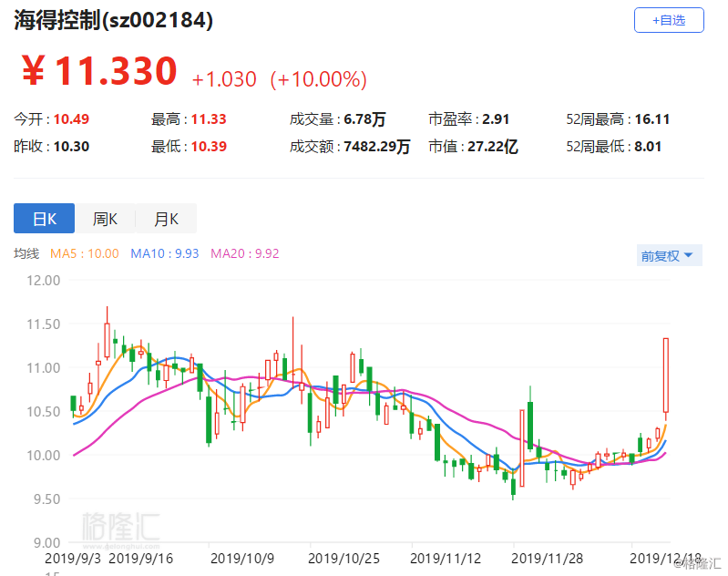Viewport: 728px width, 576px height.
Task: Click the current price ¥11.330
Action: [x=99, y=71]
